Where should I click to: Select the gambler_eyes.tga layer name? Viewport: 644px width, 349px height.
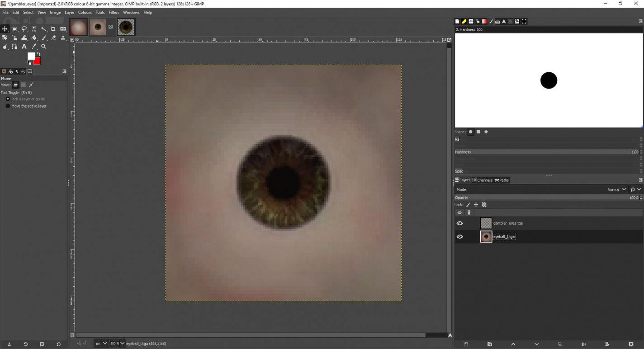[508, 223]
